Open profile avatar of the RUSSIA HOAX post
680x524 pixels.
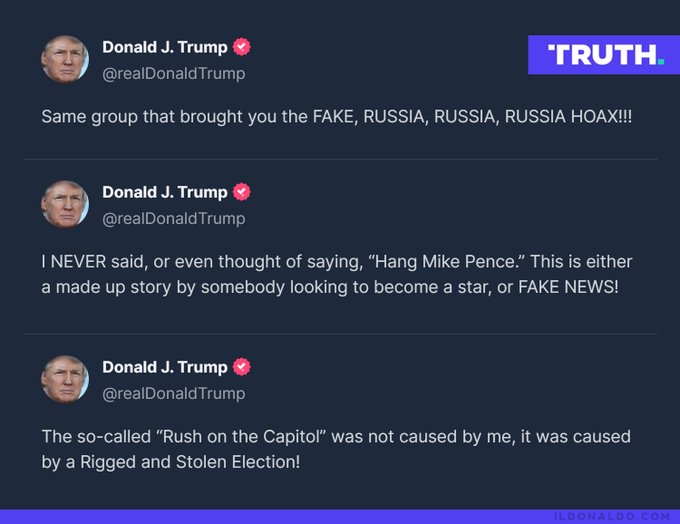[x=65, y=59]
